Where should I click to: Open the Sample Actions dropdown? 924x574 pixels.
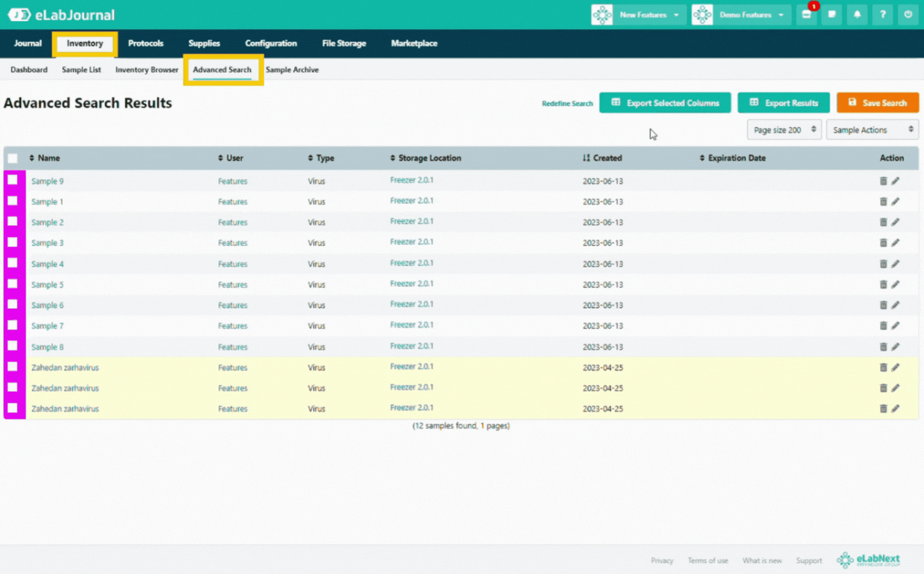(872, 130)
